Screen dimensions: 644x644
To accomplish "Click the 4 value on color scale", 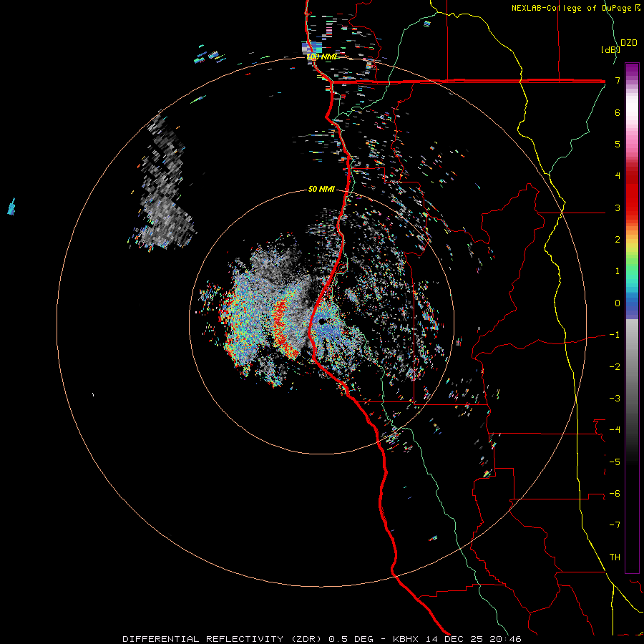I will pyautogui.click(x=618, y=176).
